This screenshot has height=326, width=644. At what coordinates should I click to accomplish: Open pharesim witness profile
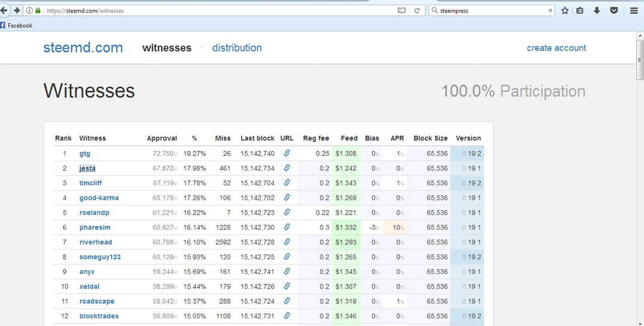pyautogui.click(x=95, y=227)
